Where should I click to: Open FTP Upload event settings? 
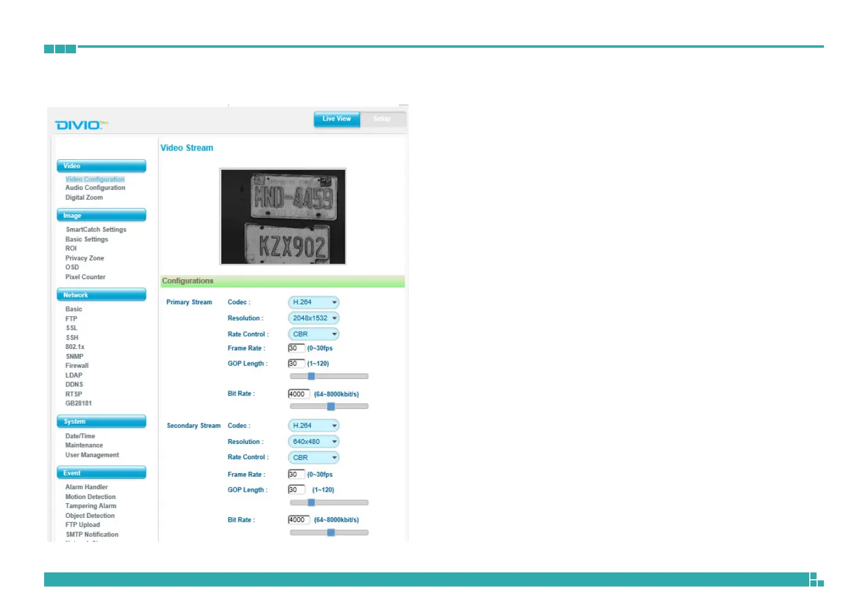(83, 525)
